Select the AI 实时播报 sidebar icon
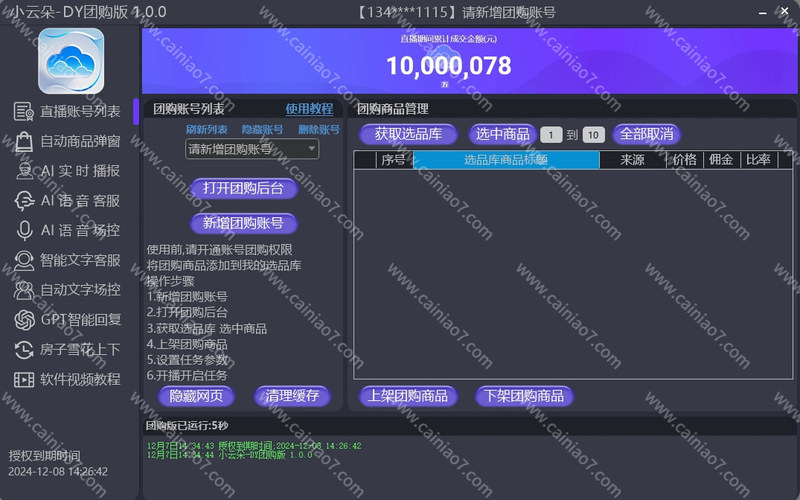This screenshot has width=800, height=500. 24,171
